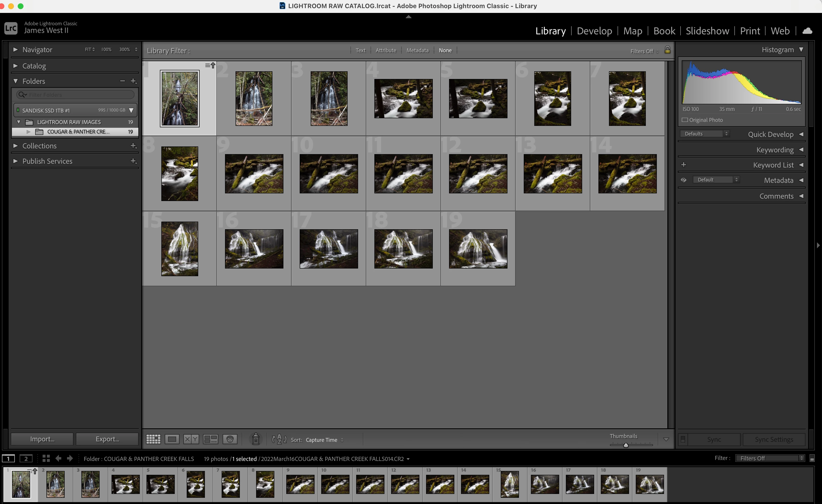Click the Painter spray can tool

256,439
